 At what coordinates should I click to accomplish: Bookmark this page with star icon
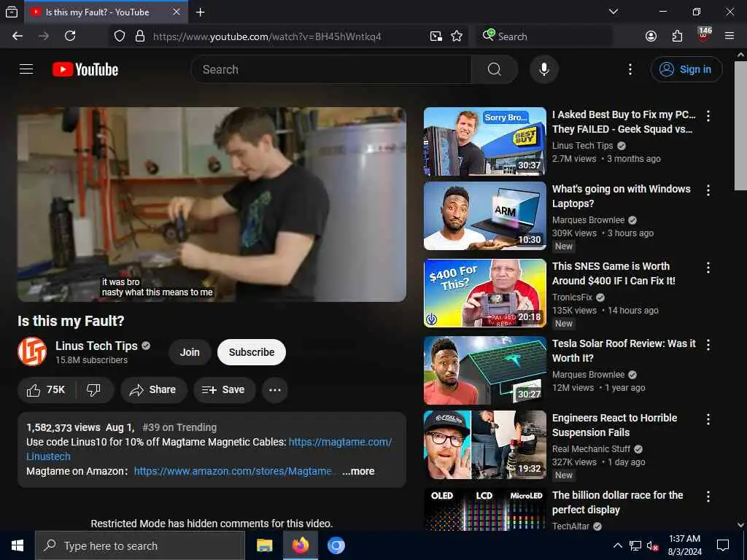(x=457, y=36)
